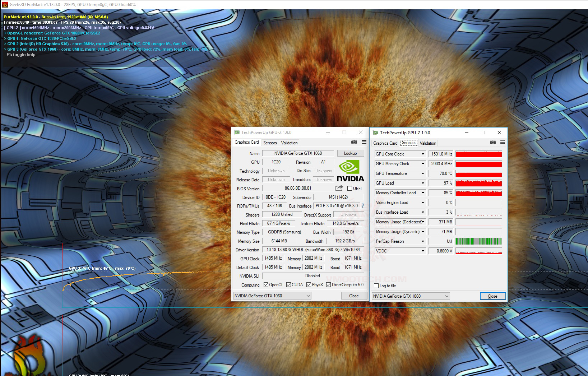Click Close button in the Graphics Card window

[354, 296]
